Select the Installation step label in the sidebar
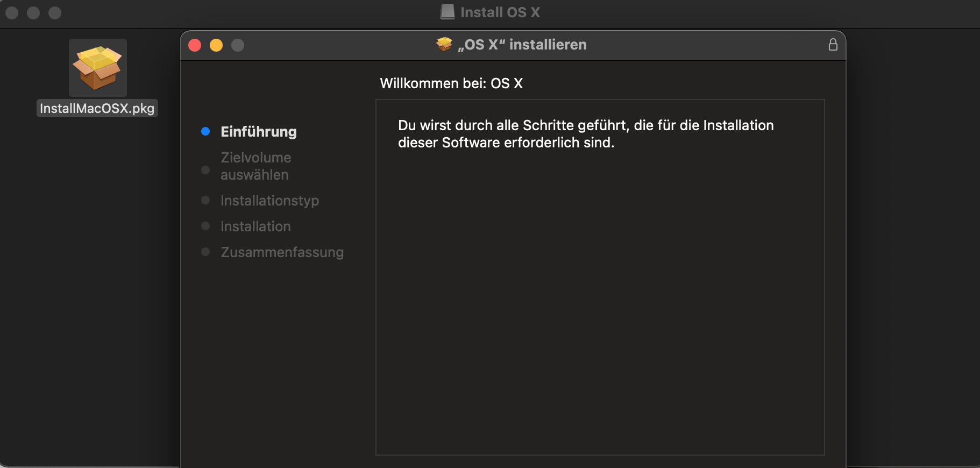980x468 pixels. (x=255, y=226)
